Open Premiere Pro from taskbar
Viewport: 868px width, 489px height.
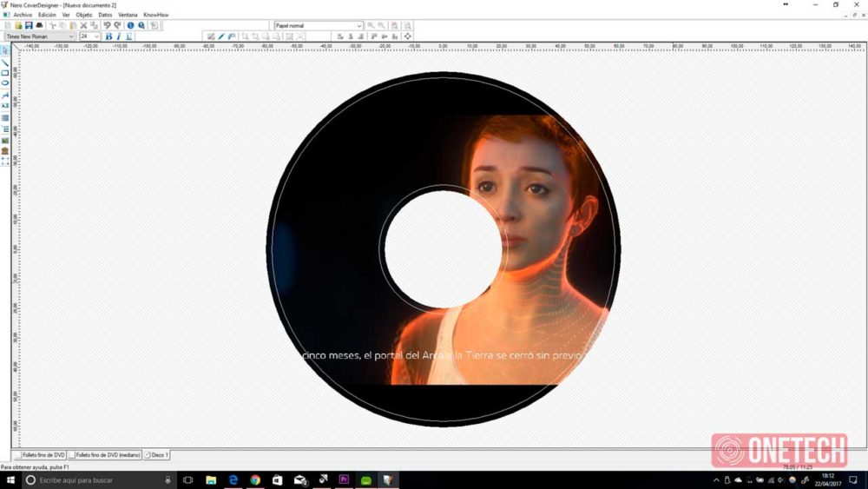click(x=344, y=480)
